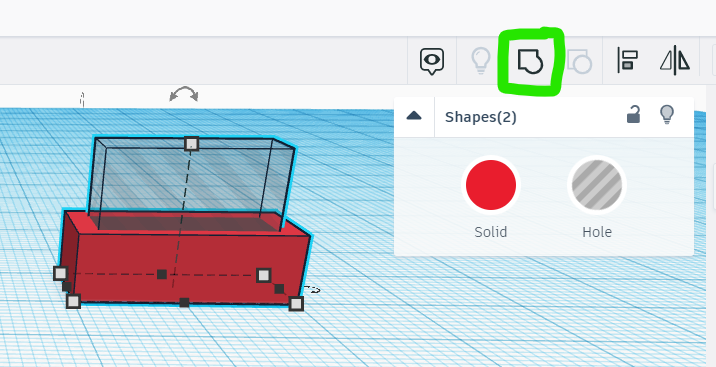Hide the selected shapes with the panel lightbulb
The image size is (716, 367).
667,115
